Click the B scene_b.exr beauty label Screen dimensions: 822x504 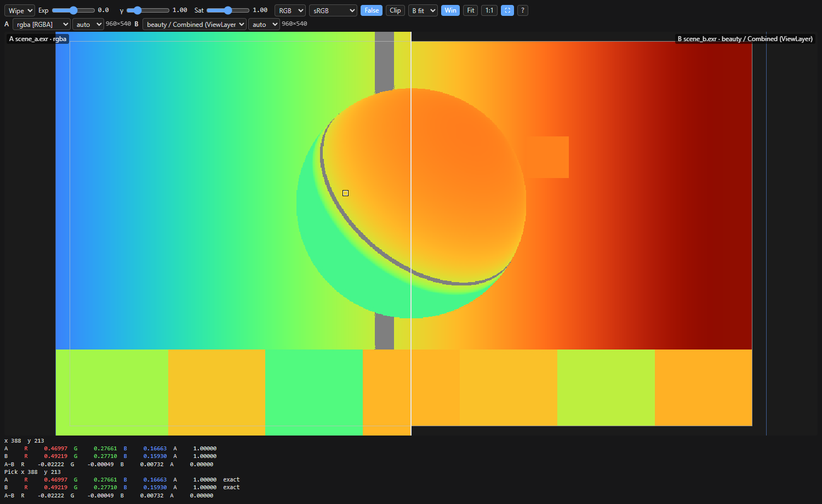[x=745, y=39]
